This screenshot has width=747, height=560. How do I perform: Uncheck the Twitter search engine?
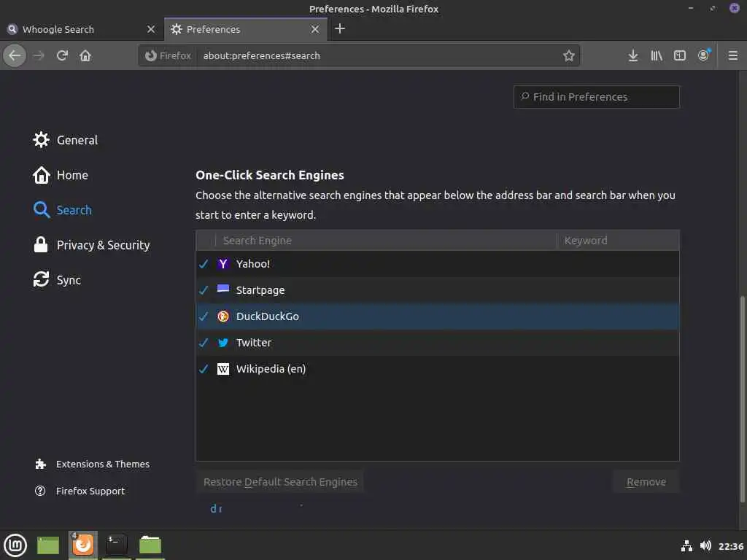(x=204, y=343)
